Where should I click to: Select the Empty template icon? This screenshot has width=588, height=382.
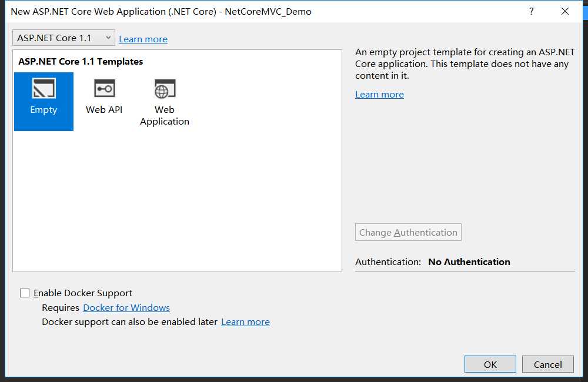[44, 89]
